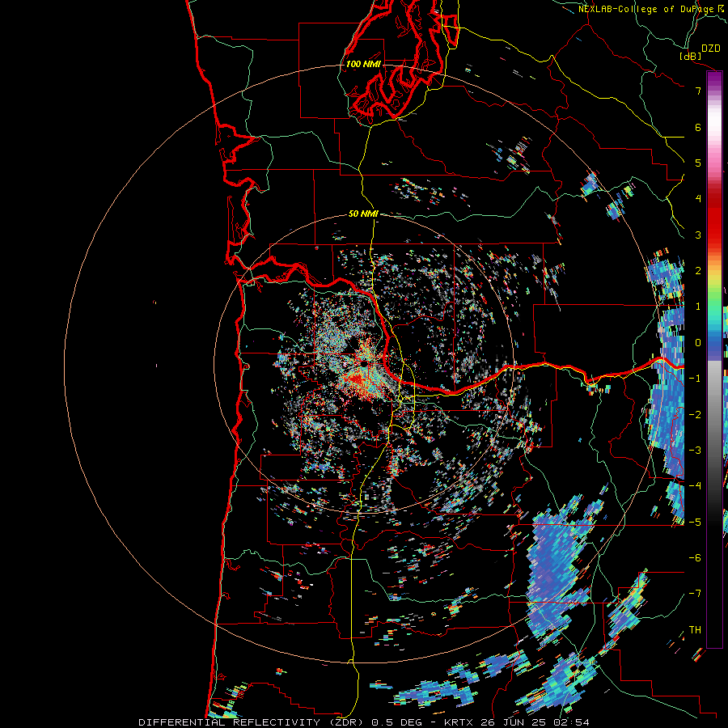Screen dimensions: 728x728
Task: Click the color scale value -4
Action: [695, 486]
